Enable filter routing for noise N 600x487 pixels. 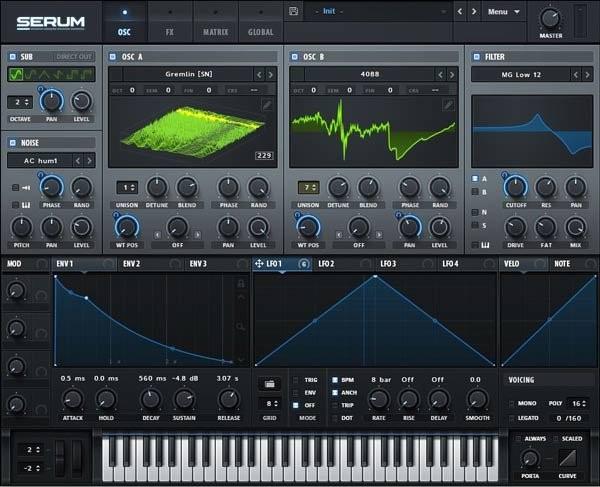pos(475,212)
